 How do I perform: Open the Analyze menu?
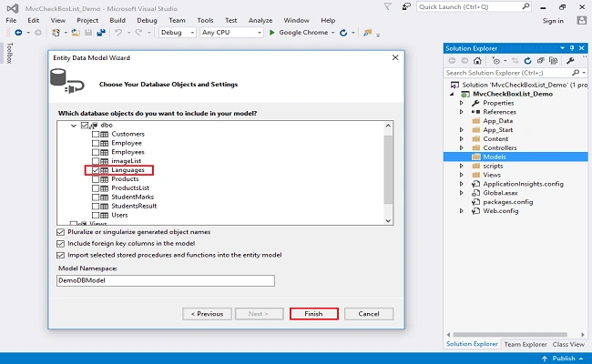pyautogui.click(x=260, y=20)
